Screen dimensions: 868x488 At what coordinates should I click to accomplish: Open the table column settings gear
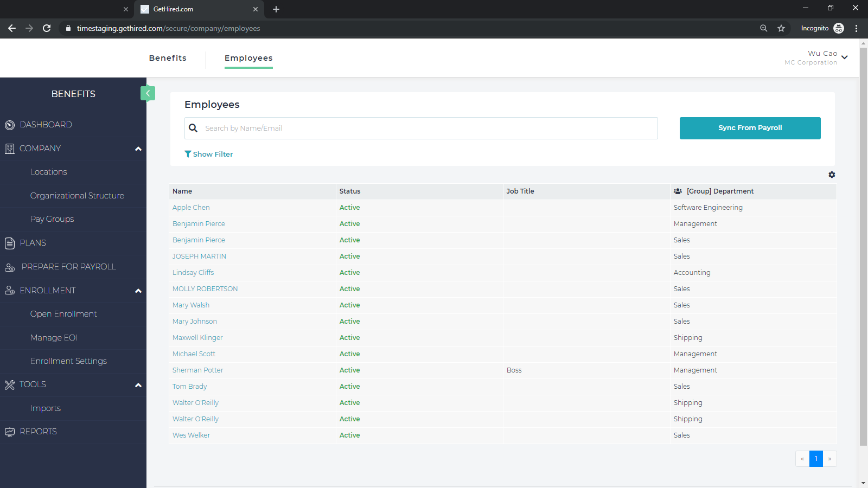[832, 175]
